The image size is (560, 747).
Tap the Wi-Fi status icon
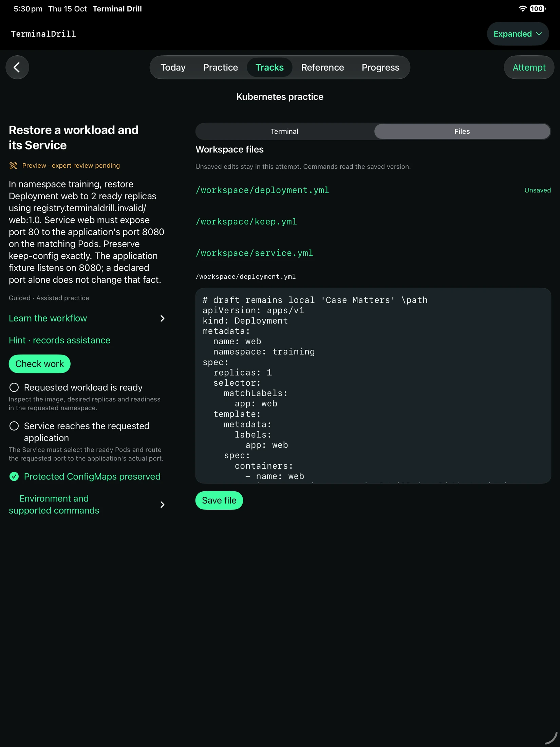click(522, 8)
